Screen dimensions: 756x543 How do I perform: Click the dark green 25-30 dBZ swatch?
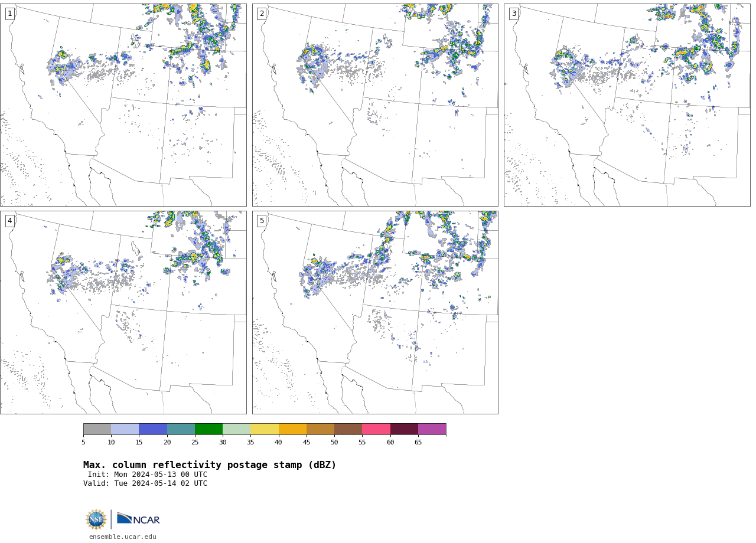click(x=208, y=429)
